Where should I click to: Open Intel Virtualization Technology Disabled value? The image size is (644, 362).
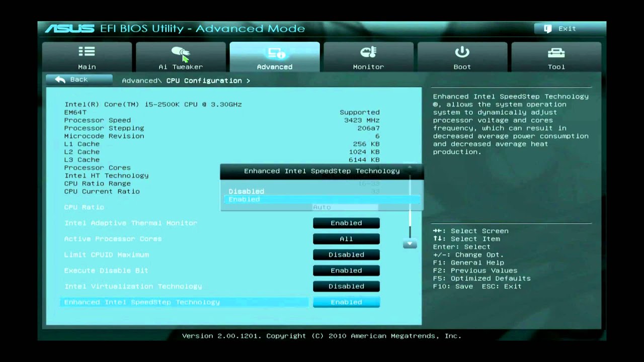point(346,286)
